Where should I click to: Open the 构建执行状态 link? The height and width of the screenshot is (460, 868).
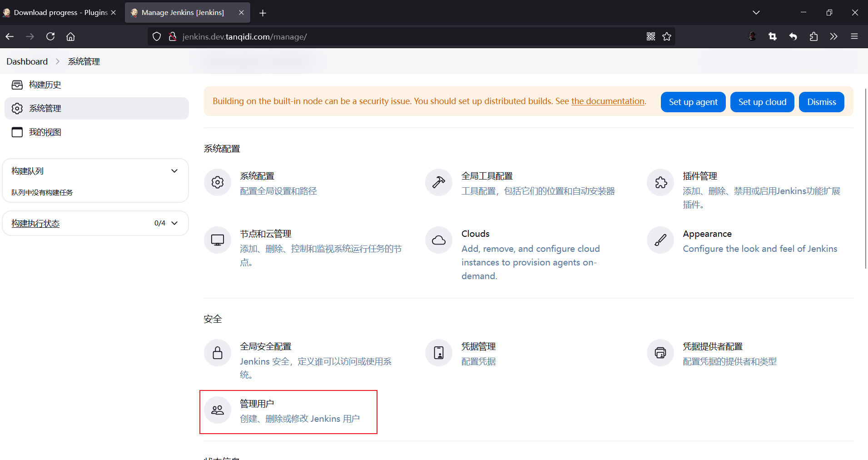point(35,223)
